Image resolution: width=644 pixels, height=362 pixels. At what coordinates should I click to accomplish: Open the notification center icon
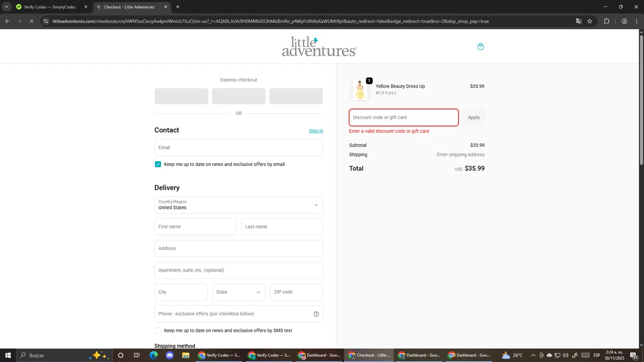pos(634,355)
